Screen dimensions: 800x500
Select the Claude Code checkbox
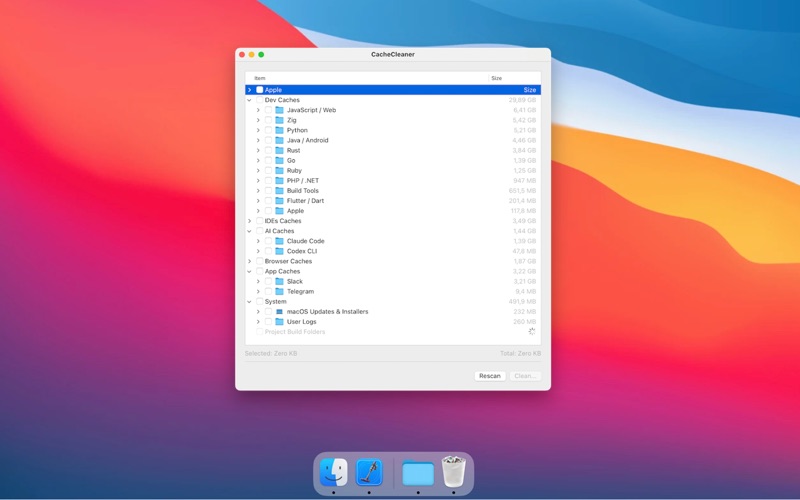tap(268, 241)
